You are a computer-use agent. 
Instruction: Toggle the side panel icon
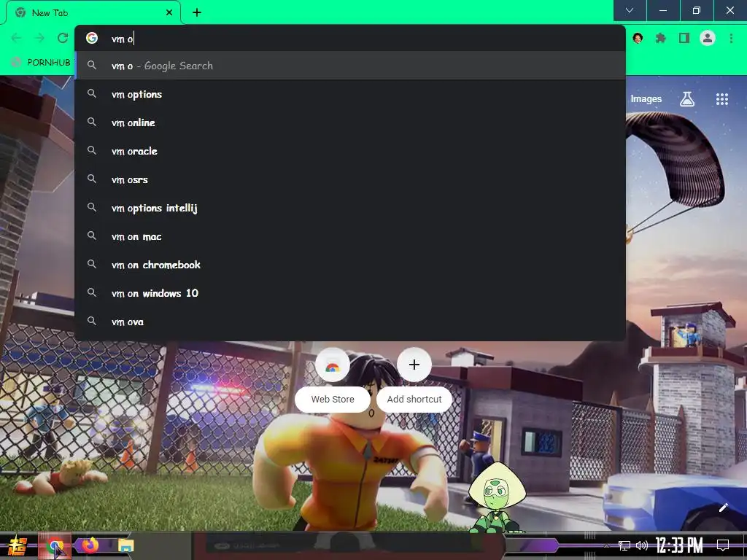pos(684,38)
